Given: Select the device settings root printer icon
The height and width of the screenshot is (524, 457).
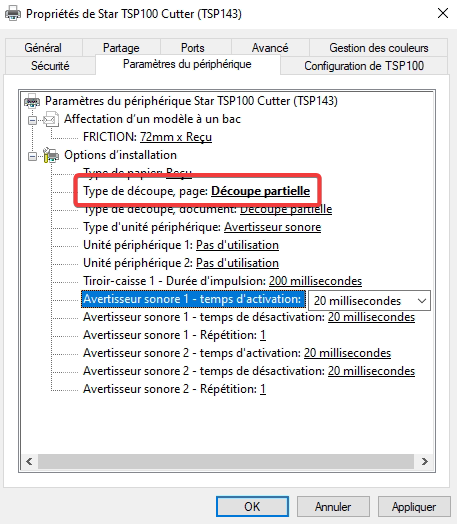Looking at the screenshot, I should tap(32, 101).
